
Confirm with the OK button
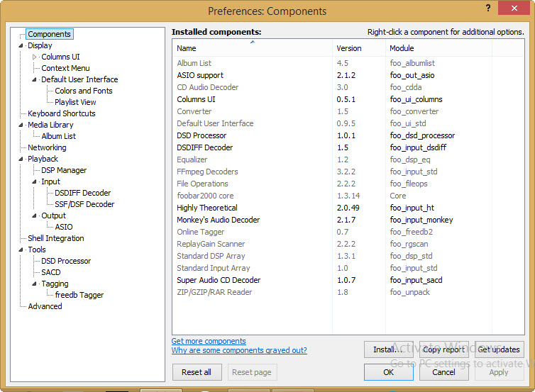[389, 372]
